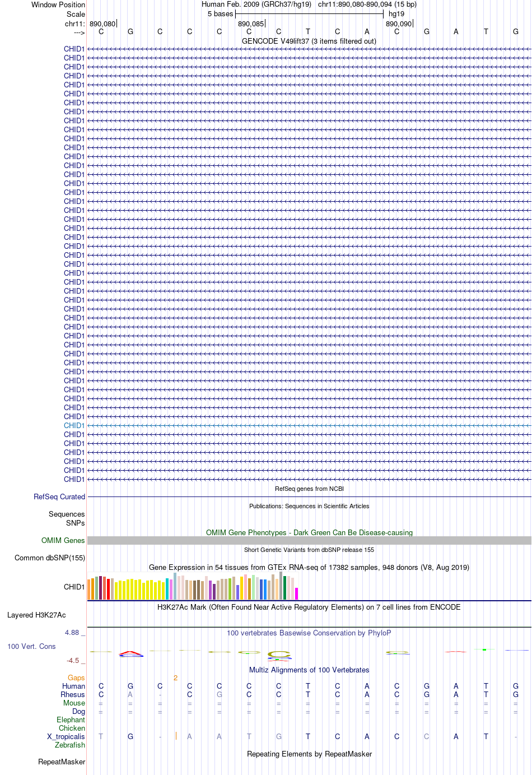The width and height of the screenshot is (532, 775).
Task: Click the -4.5 PhyloP scale minimum value
Action: [73, 660]
